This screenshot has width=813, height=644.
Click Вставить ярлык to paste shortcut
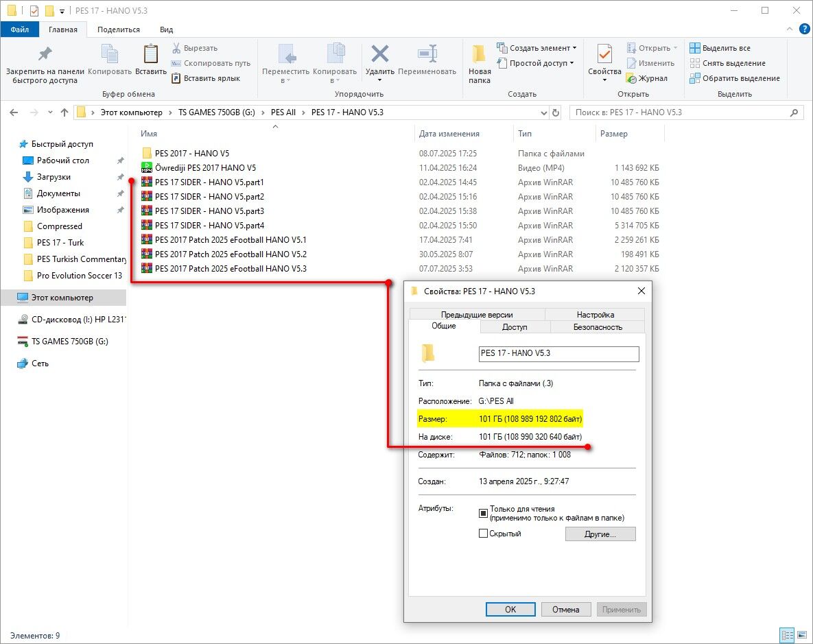coord(206,78)
